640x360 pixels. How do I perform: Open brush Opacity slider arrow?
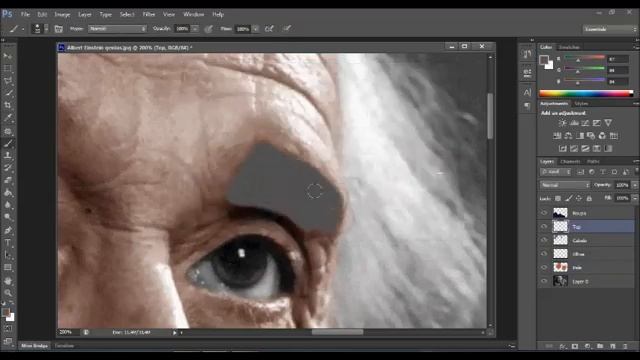coord(195,29)
